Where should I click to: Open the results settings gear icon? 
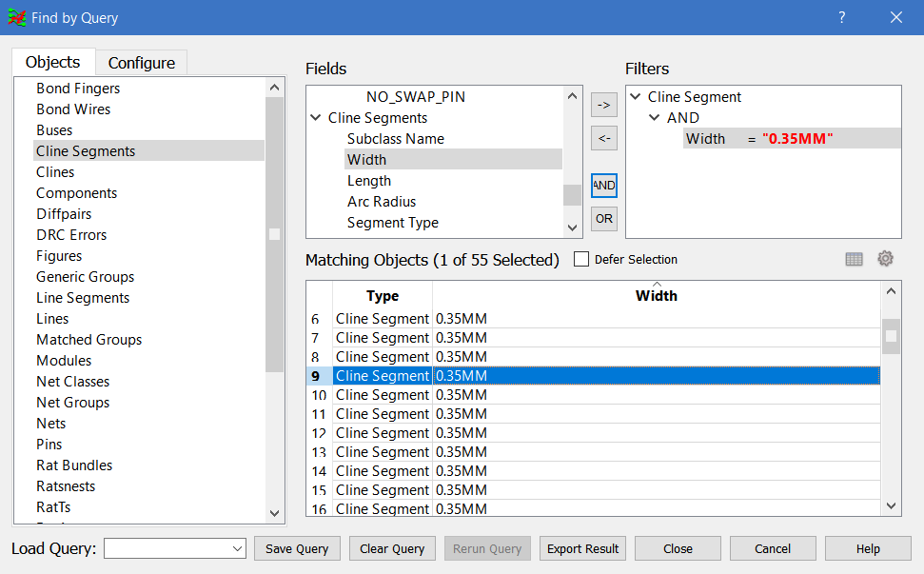pyautogui.click(x=885, y=259)
